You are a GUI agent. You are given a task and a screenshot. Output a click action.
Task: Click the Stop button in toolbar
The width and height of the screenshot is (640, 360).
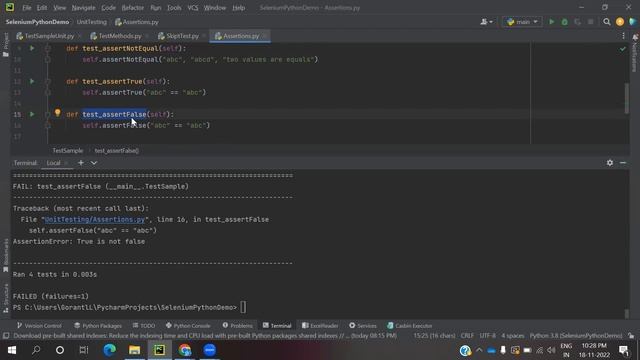pos(591,22)
